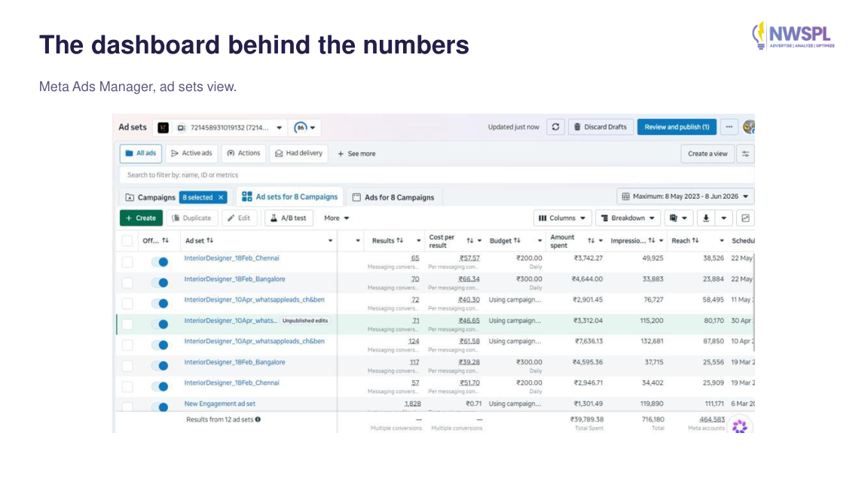Click the refresh icon beside Updated just now
Viewport: 868px width, 488px height.
[x=555, y=127]
